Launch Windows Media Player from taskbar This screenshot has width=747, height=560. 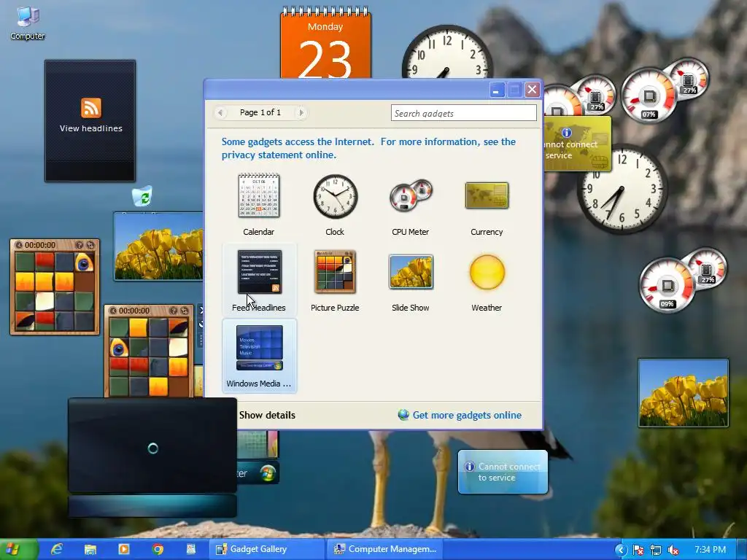click(124, 550)
